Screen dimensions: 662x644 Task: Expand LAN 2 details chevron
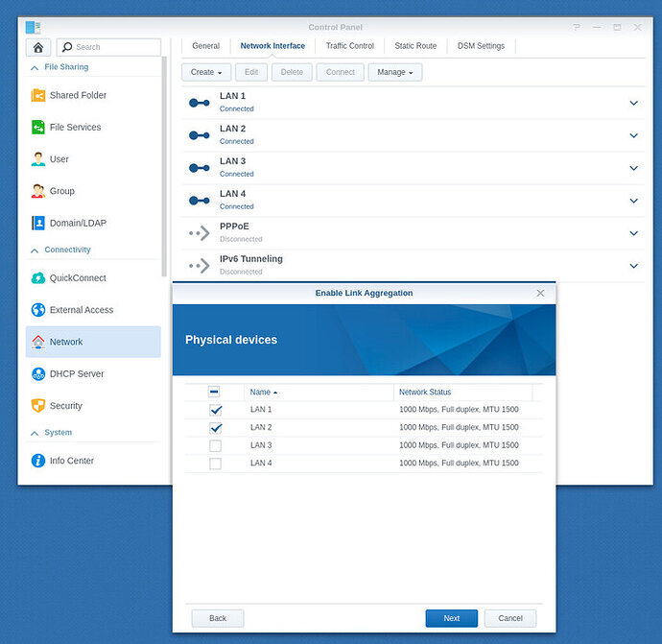[633, 135]
